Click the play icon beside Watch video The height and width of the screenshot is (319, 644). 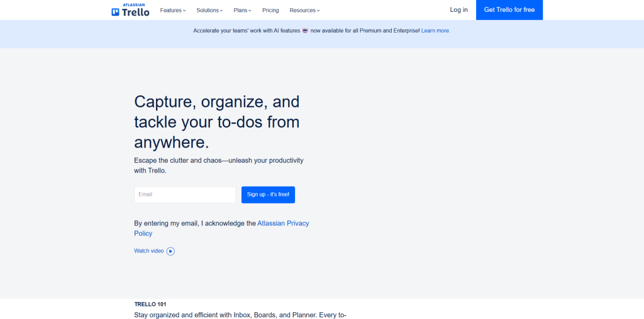(170, 251)
